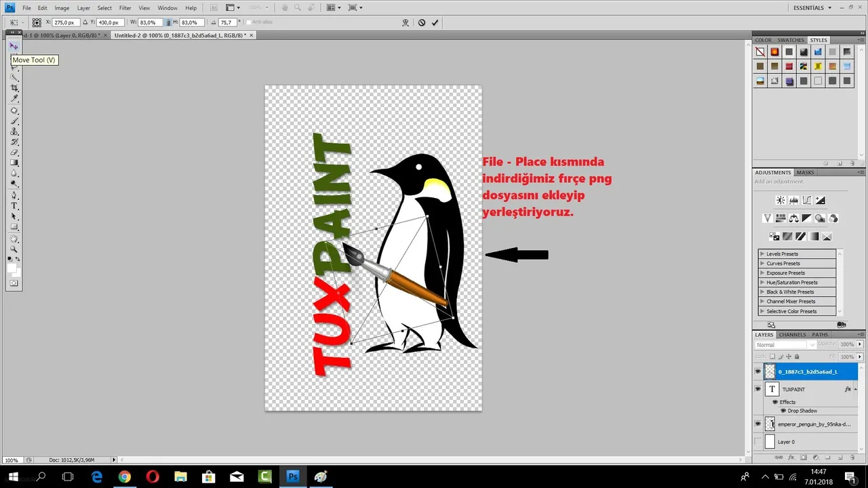Select the Spot Healing Brush tool
This screenshot has height=488, width=868.
point(14,111)
